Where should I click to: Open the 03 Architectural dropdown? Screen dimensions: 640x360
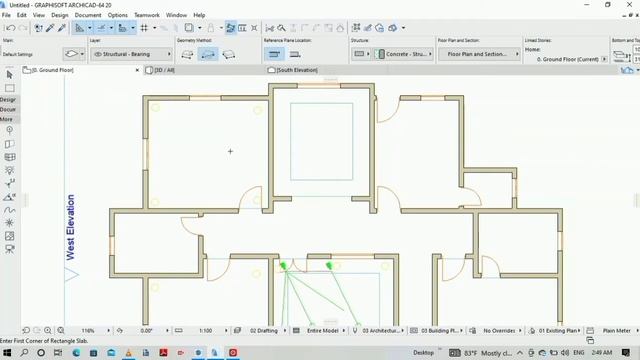pos(382,331)
